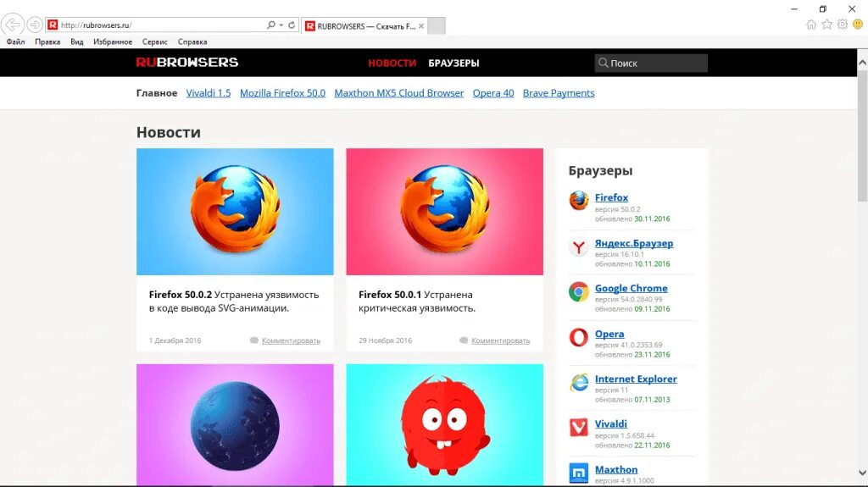The height and width of the screenshot is (487, 868).
Task: Click the vertical scrollbar thumb
Action: [862, 136]
